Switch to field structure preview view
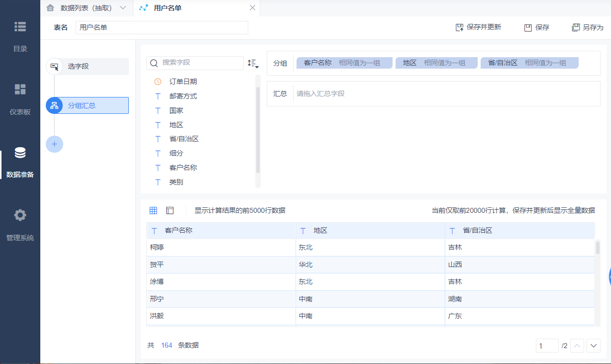This screenshot has width=611, height=364. [170, 210]
